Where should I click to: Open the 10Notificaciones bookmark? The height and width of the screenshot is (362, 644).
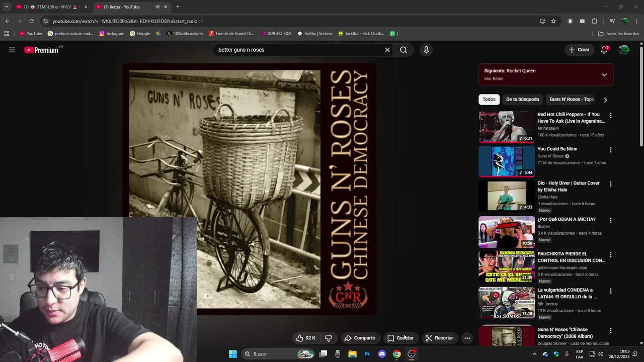pos(185,34)
